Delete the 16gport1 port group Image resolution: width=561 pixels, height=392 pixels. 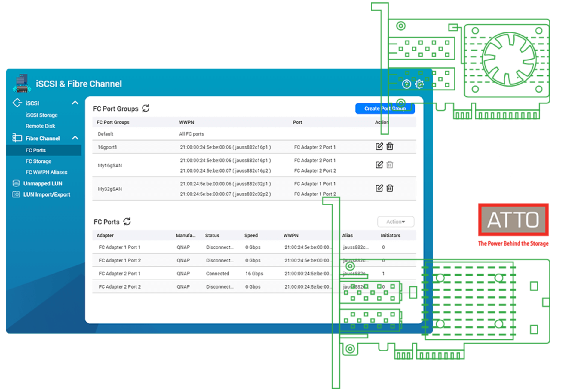(390, 146)
